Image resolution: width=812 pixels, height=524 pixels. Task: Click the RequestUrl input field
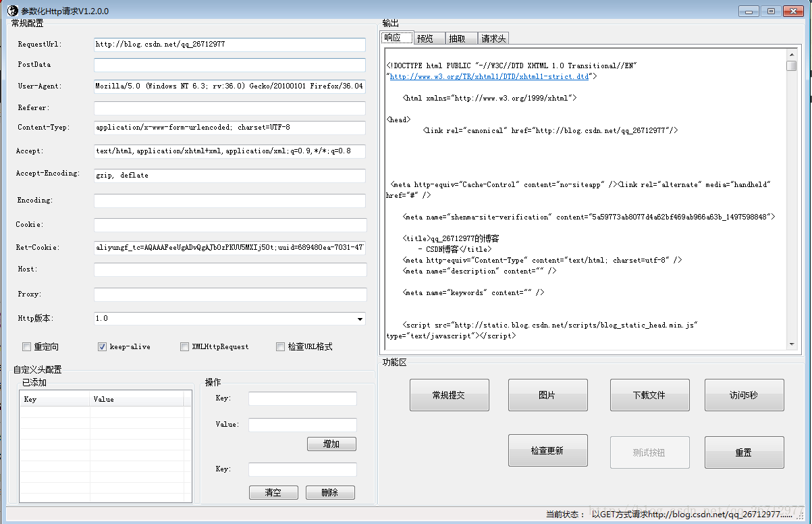click(229, 45)
